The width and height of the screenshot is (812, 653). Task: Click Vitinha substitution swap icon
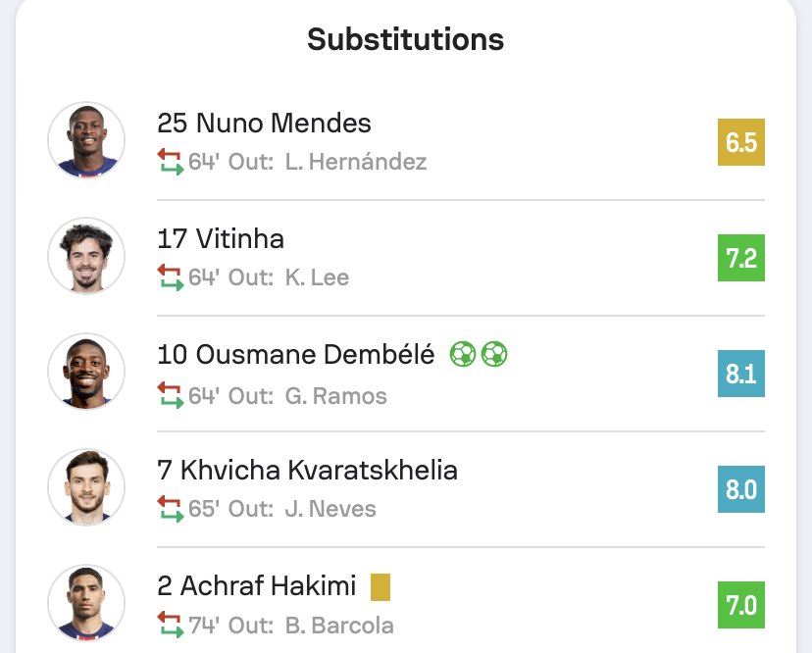[171, 277]
